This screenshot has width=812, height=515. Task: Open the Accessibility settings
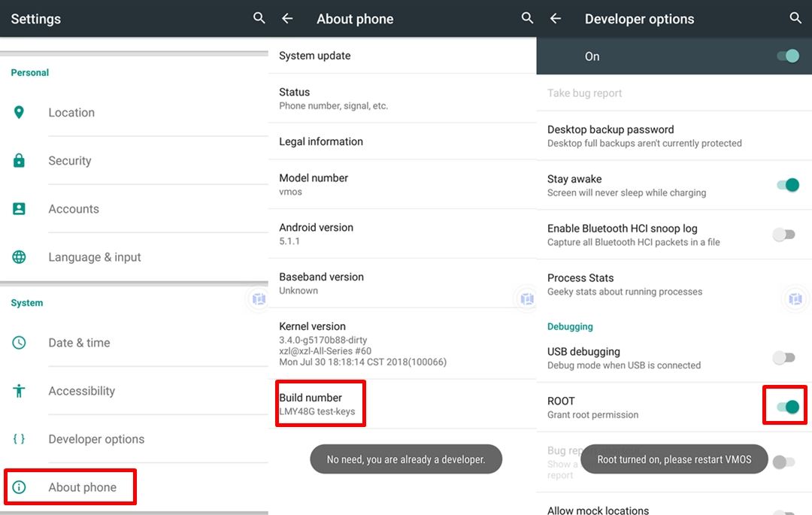[x=134, y=391]
